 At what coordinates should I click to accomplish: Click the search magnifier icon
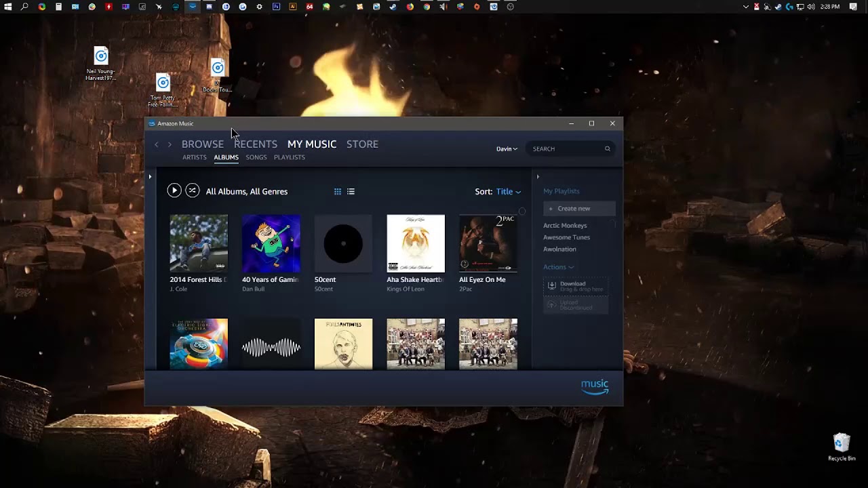(x=608, y=148)
